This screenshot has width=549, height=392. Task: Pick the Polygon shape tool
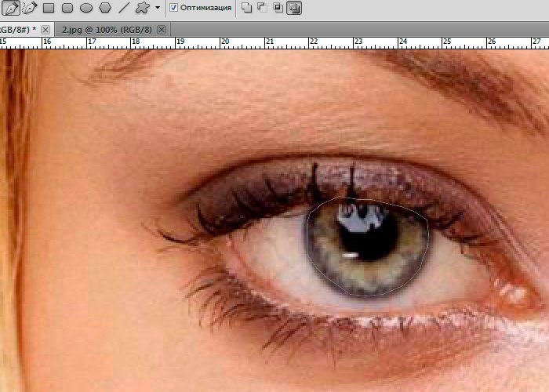pyautogui.click(x=105, y=8)
